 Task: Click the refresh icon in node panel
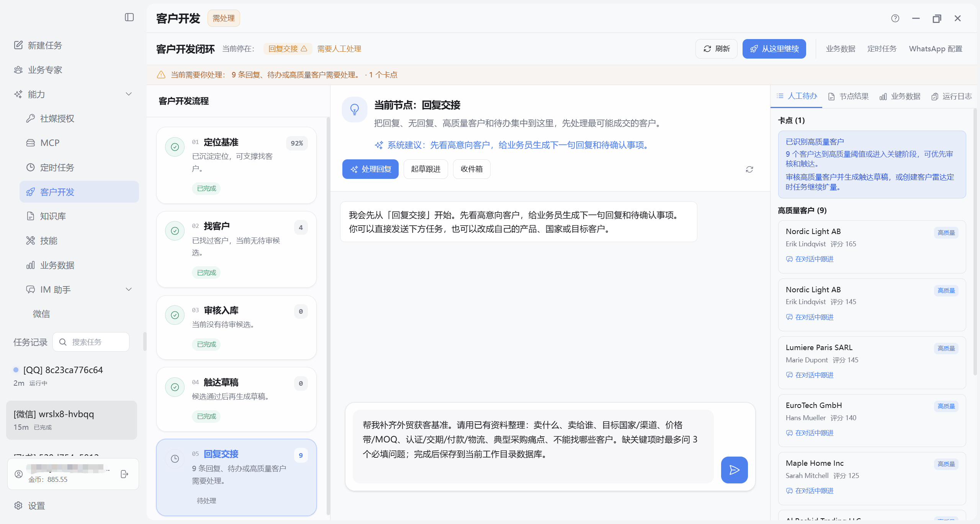[749, 169]
